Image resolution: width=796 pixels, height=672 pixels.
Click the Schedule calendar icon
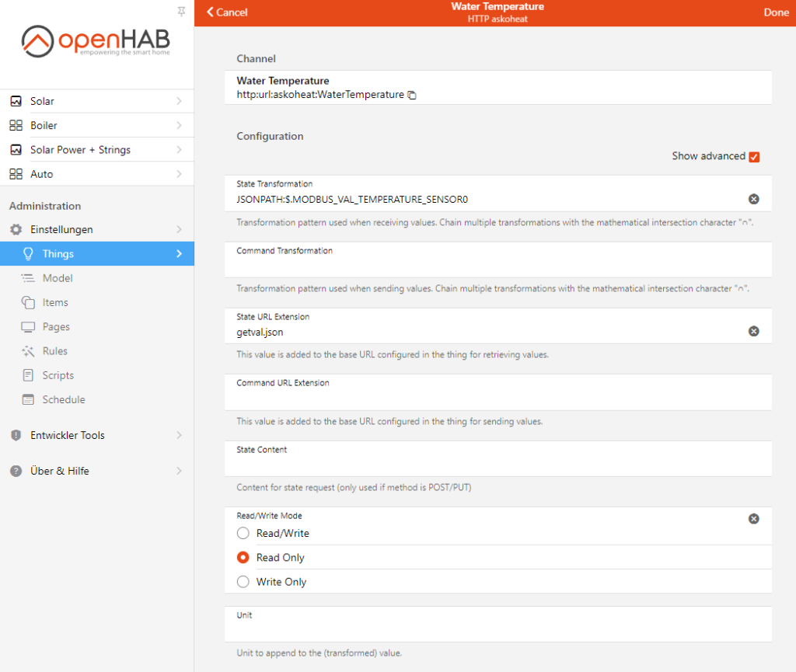[28, 399]
